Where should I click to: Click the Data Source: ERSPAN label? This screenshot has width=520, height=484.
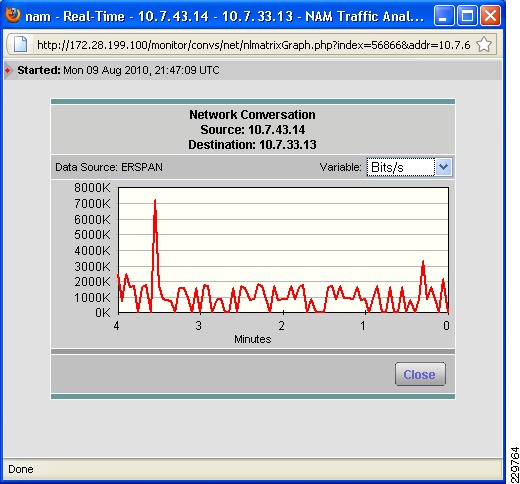pyautogui.click(x=109, y=167)
